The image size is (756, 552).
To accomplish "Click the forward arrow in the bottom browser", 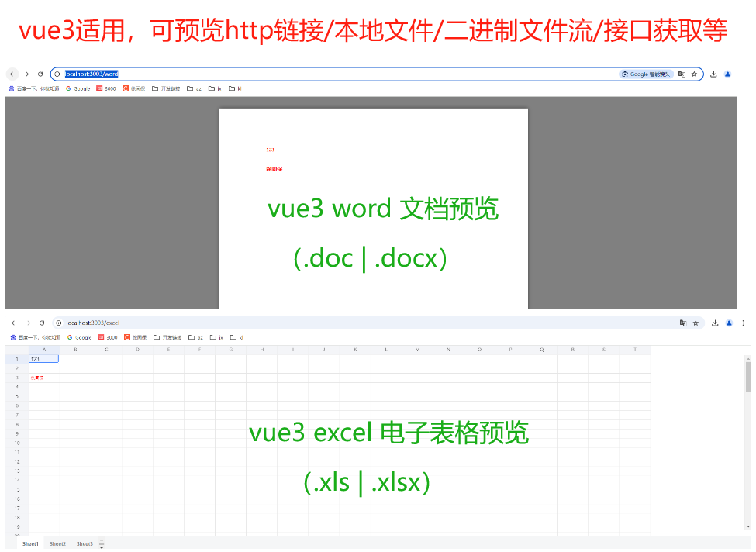I will [27, 323].
